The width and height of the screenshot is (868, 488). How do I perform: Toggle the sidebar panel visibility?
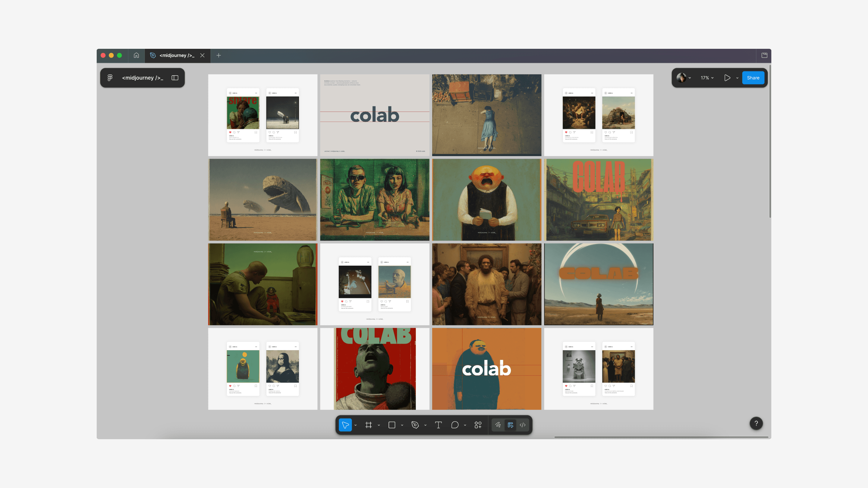(x=175, y=78)
